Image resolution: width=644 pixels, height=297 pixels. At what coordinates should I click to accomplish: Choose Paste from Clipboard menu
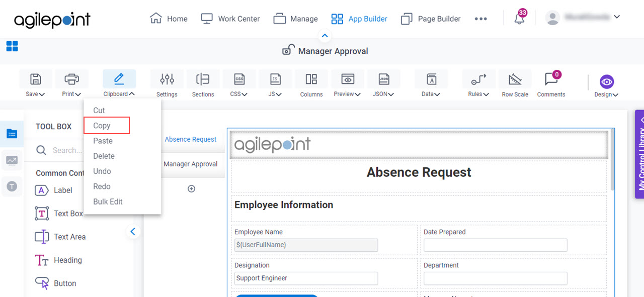coord(103,141)
